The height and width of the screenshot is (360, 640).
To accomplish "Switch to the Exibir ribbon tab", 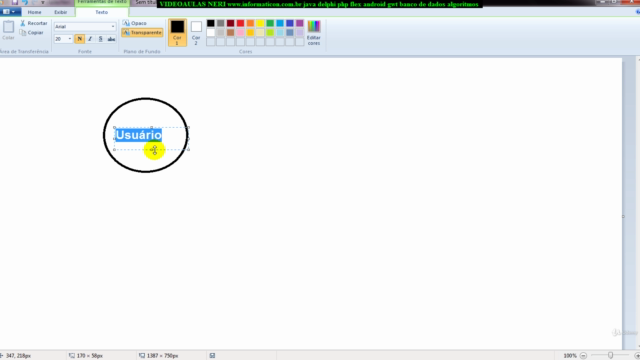I will click(x=60, y=12).
